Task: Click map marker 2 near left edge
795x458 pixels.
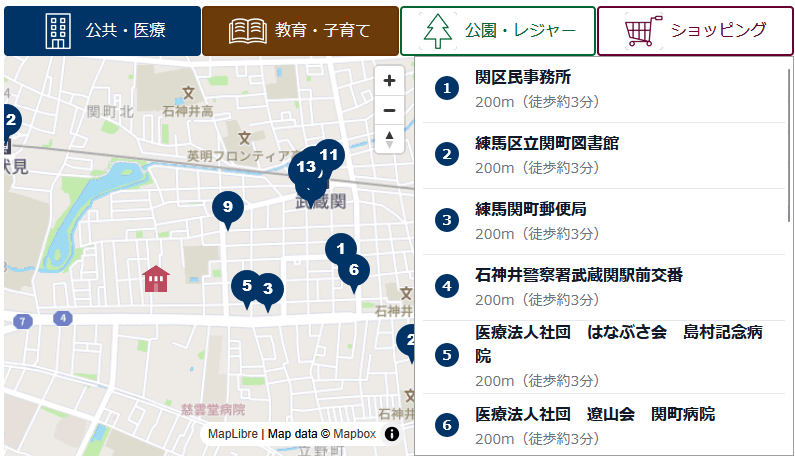Action: tap(11, 122)
